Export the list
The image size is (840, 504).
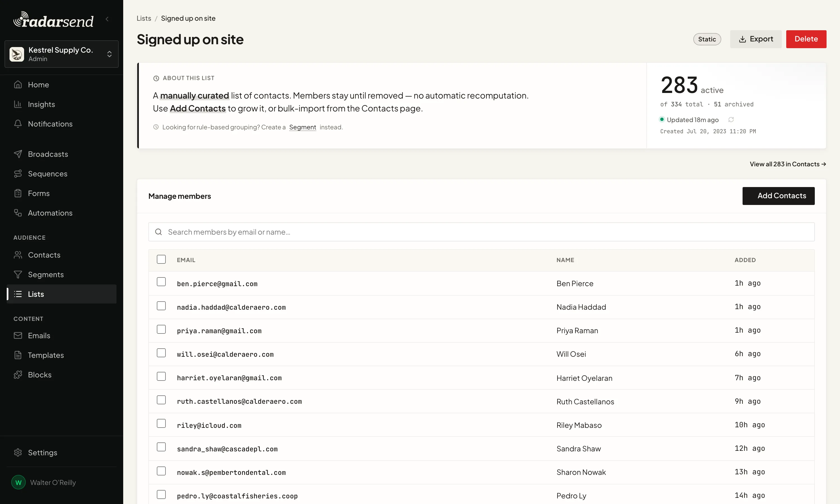pyautogui.click(x=756, y=39)
